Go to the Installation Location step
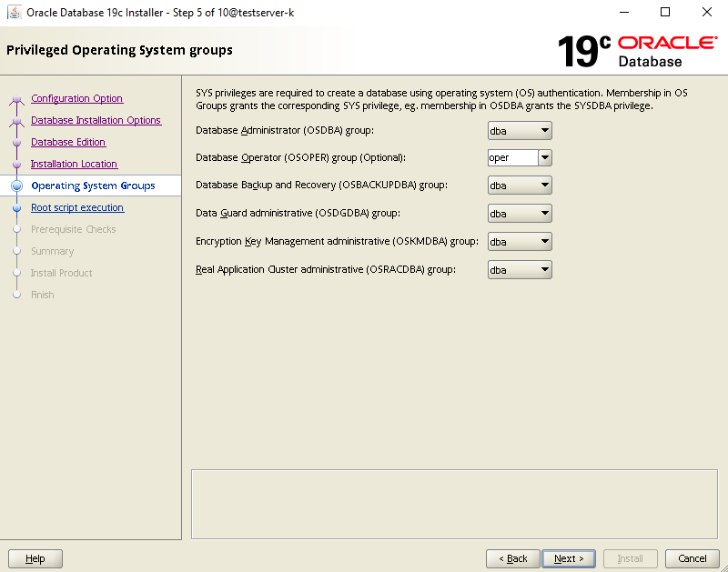 [x=74, y=164]
